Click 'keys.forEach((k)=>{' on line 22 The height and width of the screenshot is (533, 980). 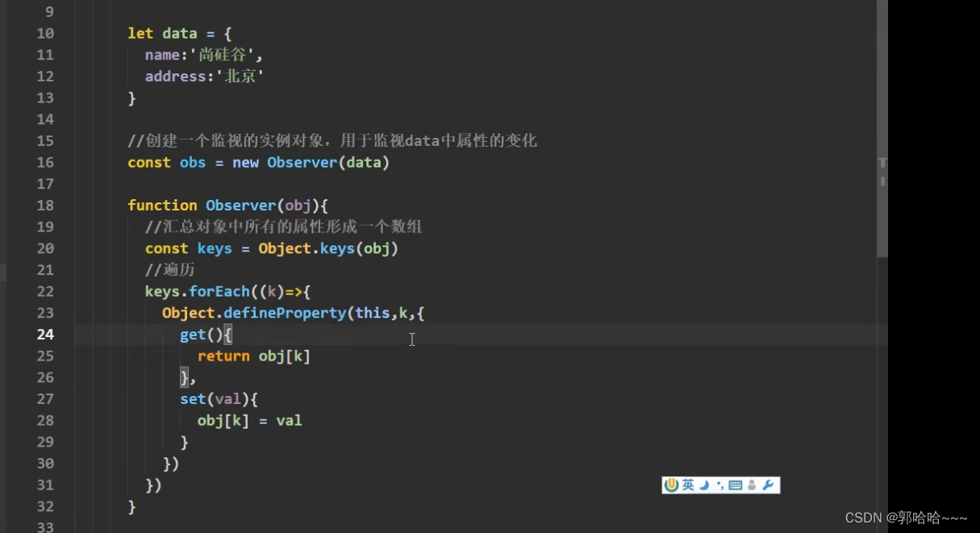pyautogui.click(x=228, y=291)
